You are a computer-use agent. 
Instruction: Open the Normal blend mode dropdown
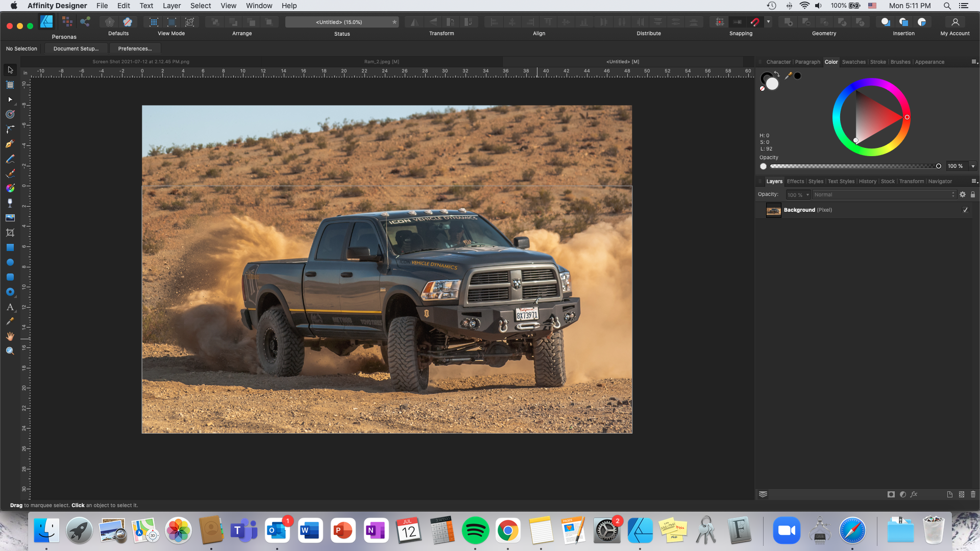[884, 194]
